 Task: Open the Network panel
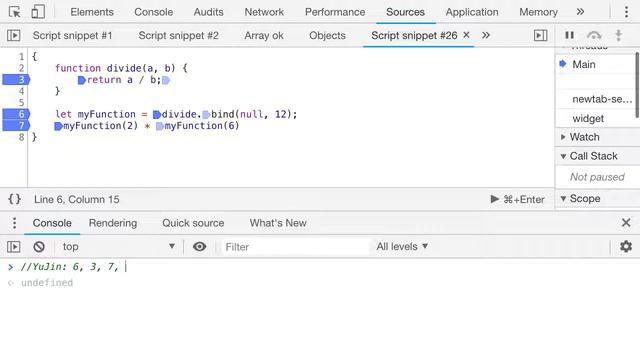264,12
